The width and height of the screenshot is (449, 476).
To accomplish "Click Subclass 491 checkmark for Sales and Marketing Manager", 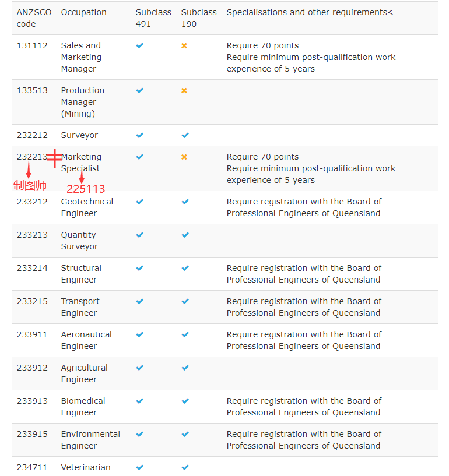I will 139,45.
